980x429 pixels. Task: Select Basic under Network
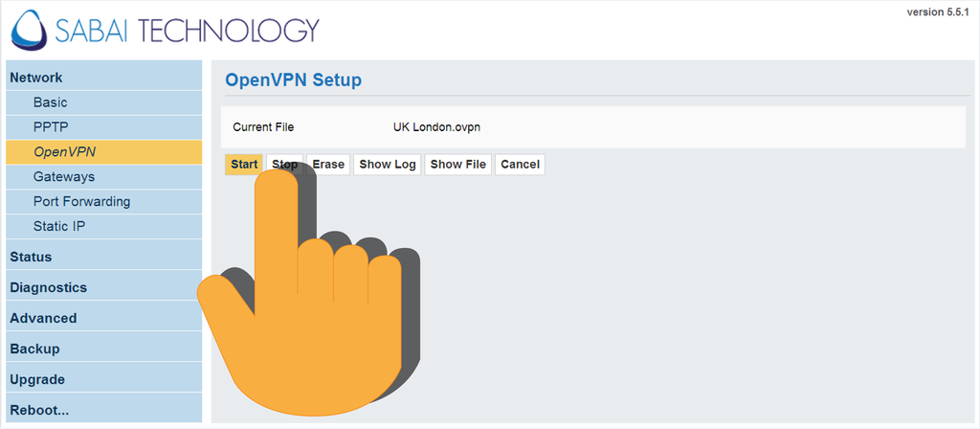point(103,102)
